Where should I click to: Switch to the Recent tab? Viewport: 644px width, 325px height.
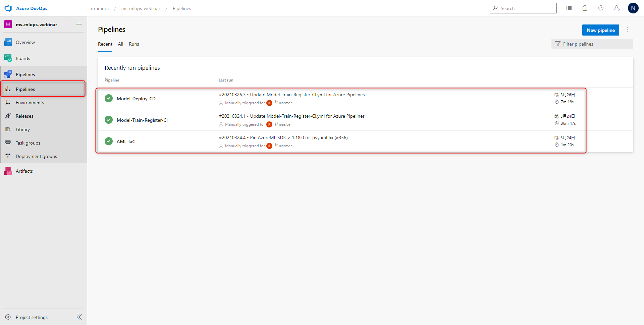tap(105, 44)
